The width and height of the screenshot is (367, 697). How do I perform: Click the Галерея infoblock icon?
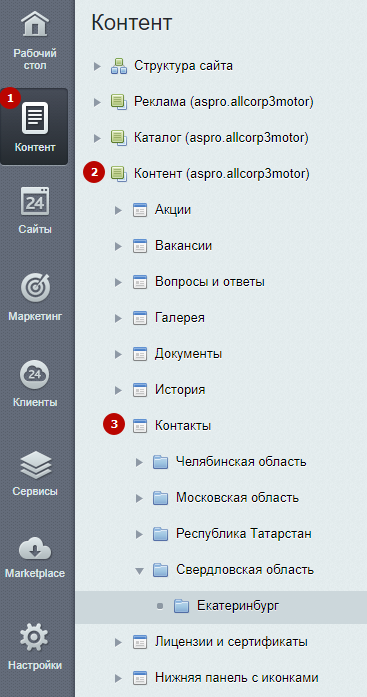click(140, 318)
